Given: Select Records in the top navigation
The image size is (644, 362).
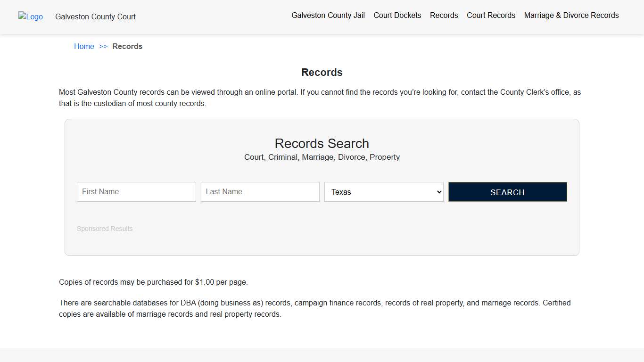Looking at the screenshot, I should click(x=444, y=15).
